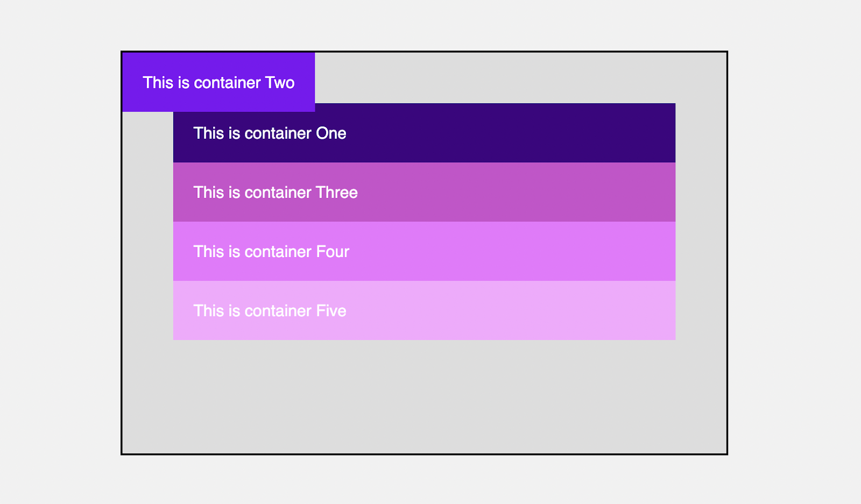Click the text "This is container Four"
The height and width of the screenshot is (504, 861).
[x=271, y=252]
